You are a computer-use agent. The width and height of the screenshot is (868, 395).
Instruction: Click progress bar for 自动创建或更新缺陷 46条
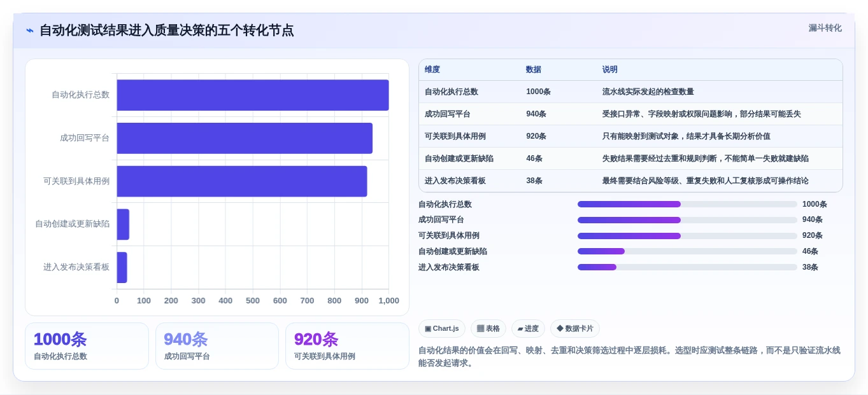687,251
